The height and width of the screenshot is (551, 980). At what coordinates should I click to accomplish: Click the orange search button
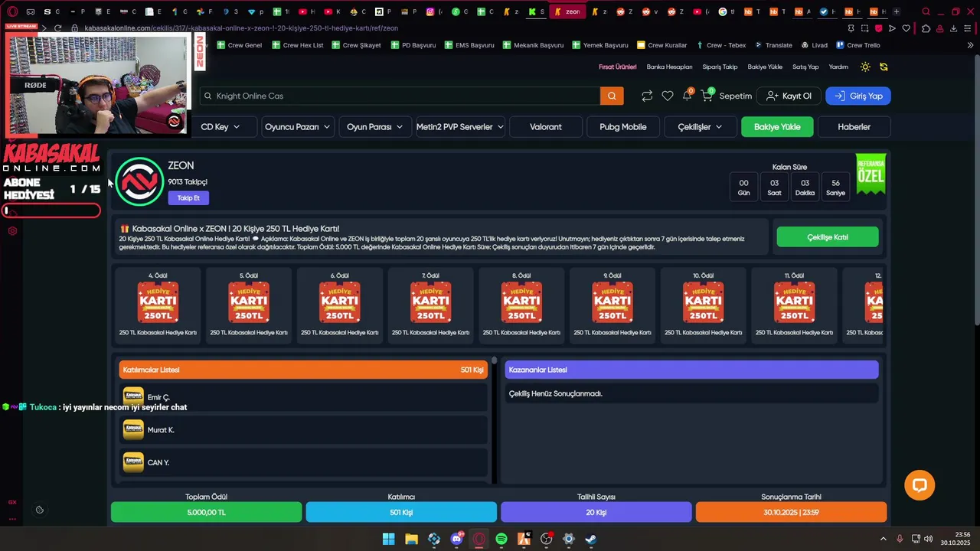(x=612, y=96)
